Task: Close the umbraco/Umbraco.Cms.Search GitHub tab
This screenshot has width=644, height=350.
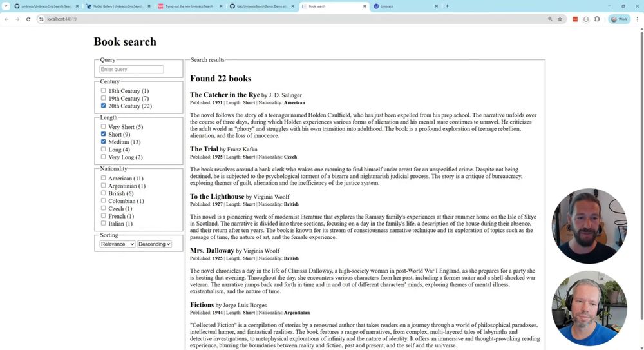Action: (x=77, y=6)
